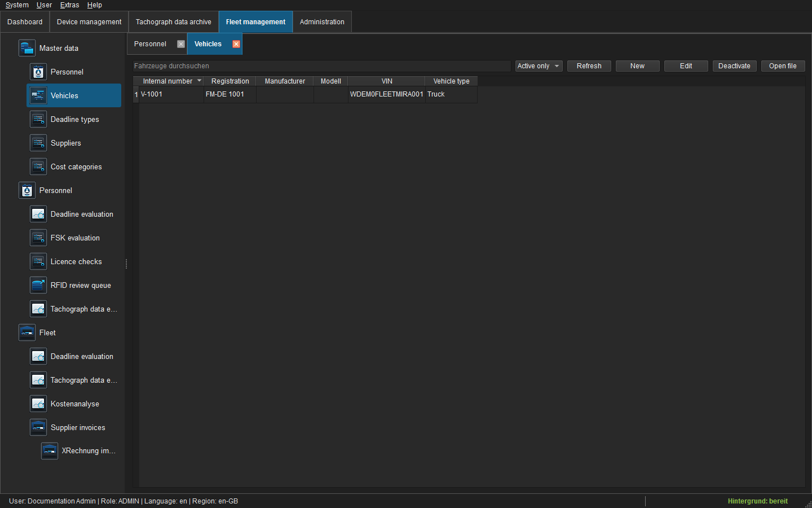This screenshot has height=508, width=812.
Task: Click the Hintergrund: bereit status text
Action: click(758, 501)
